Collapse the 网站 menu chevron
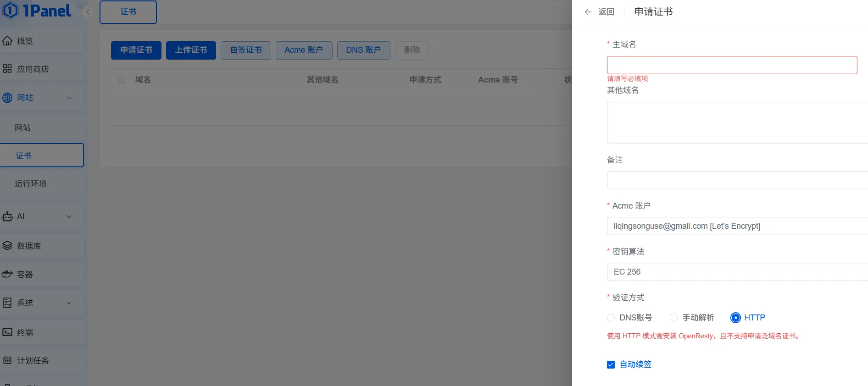The height and width of the screenshot is (386, 868). [69, 98]
